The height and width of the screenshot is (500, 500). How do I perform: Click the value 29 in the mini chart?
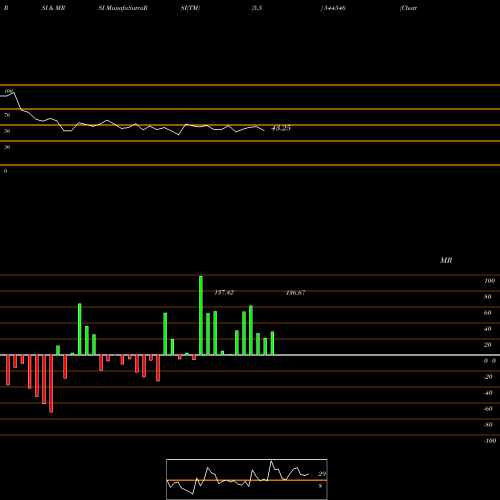click(x=322, y=474)
